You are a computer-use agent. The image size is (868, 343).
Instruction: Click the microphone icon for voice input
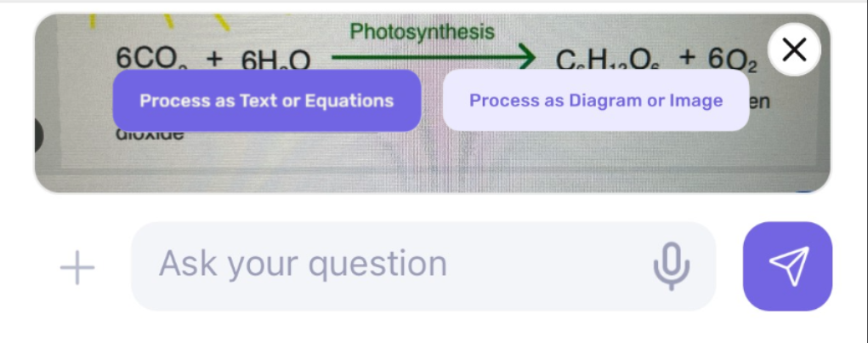pyautogui.click(x=671, y=265)
